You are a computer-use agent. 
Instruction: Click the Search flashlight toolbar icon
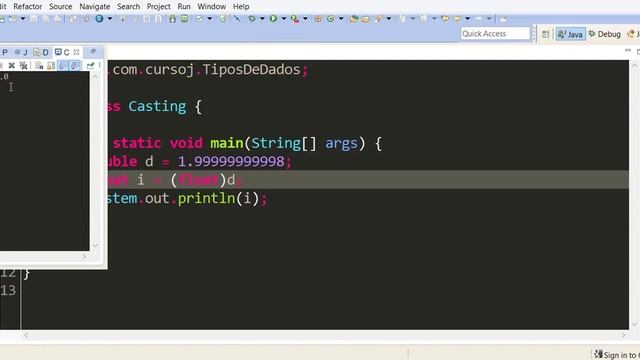pyautogui.click(x=379, y=18)
